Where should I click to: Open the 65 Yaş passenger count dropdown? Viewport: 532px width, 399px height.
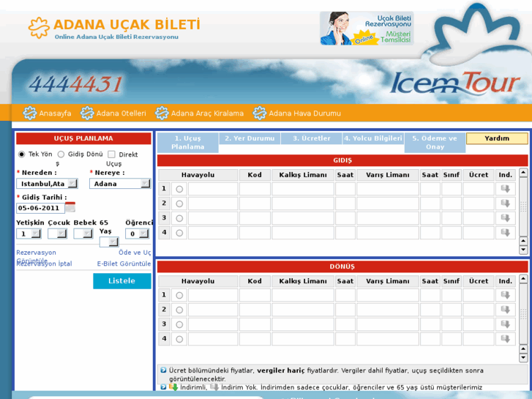click(x=109, y=242)
